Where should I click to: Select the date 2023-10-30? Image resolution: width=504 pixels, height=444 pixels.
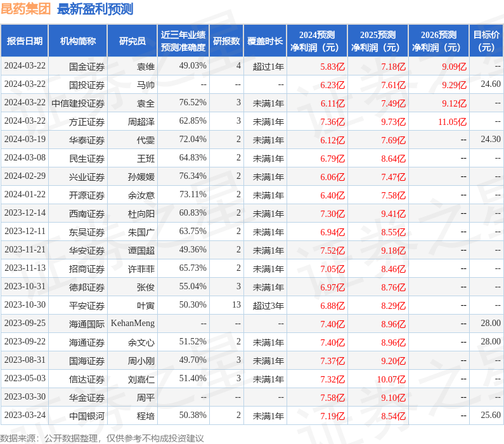(25, 304)
